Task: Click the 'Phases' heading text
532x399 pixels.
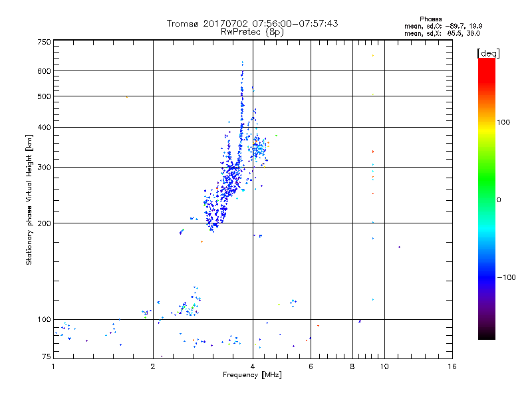Action: coord(430,19)
